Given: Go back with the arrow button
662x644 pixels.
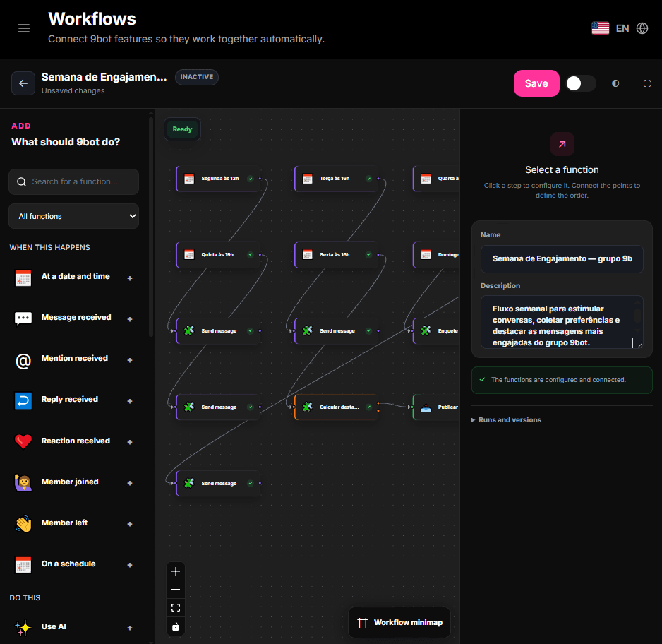Looking at the screenshot, I should pyautogui.click(x=23, y=83).
